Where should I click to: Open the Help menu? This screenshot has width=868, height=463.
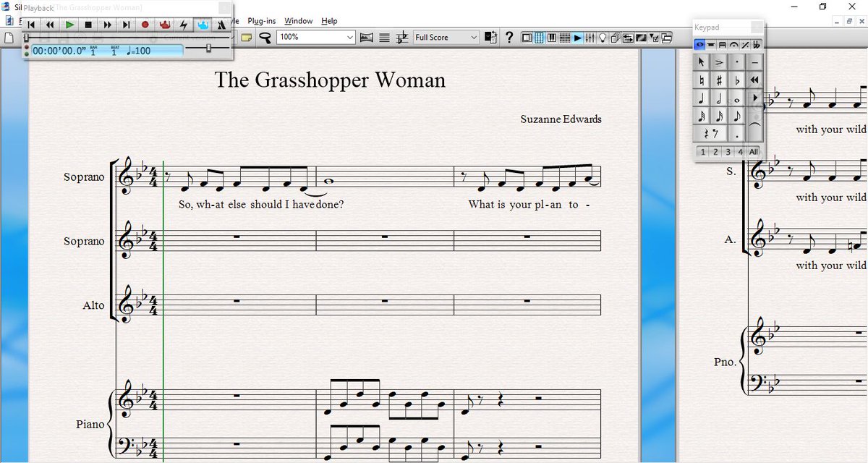(x=329, y=21)
